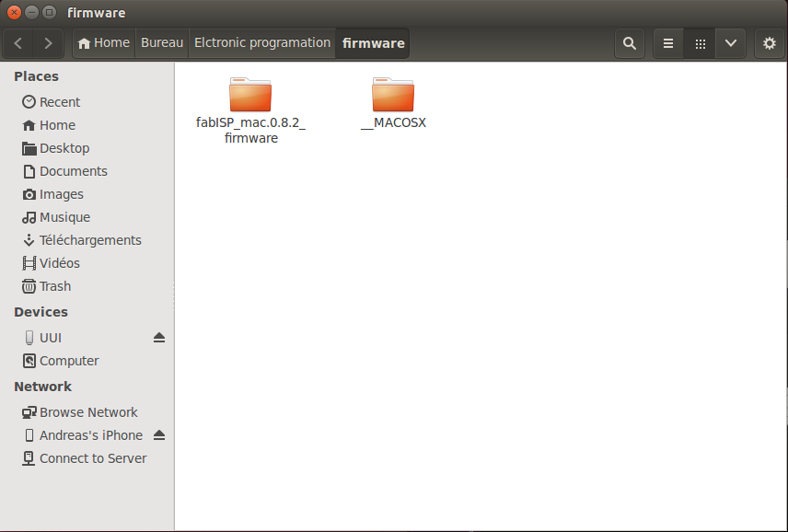The image size is (788, 532).
Task: Open search with the magnifier icon
Action: pos(629,43)
